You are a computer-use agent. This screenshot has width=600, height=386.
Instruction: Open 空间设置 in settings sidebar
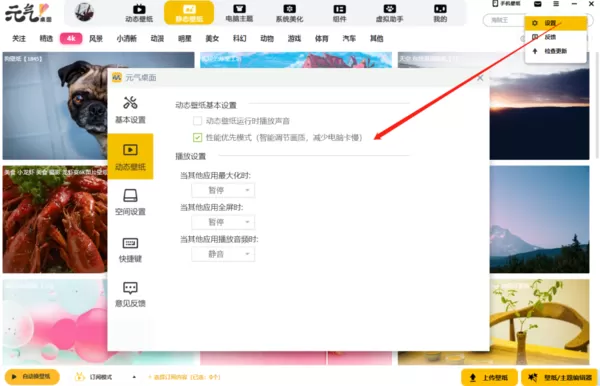130,202
